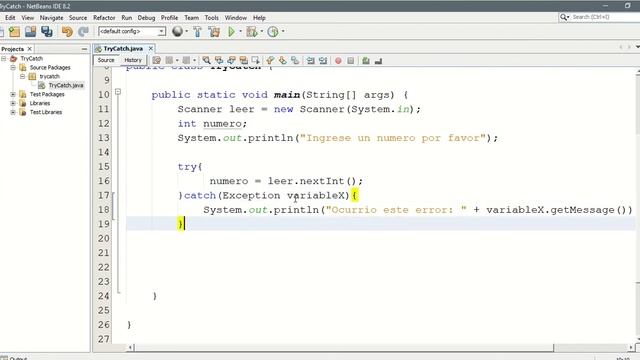Open the Team menu
The image size is (640, 360).
point(191,18)
